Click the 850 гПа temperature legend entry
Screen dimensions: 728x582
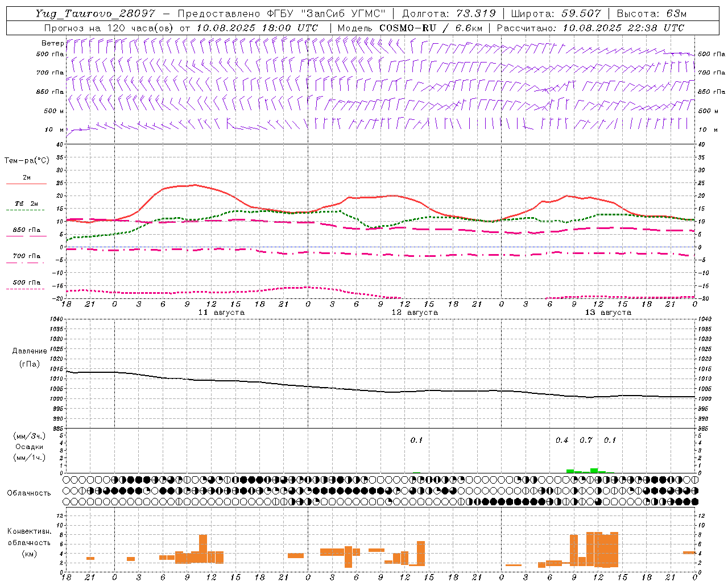coord(26,230)
